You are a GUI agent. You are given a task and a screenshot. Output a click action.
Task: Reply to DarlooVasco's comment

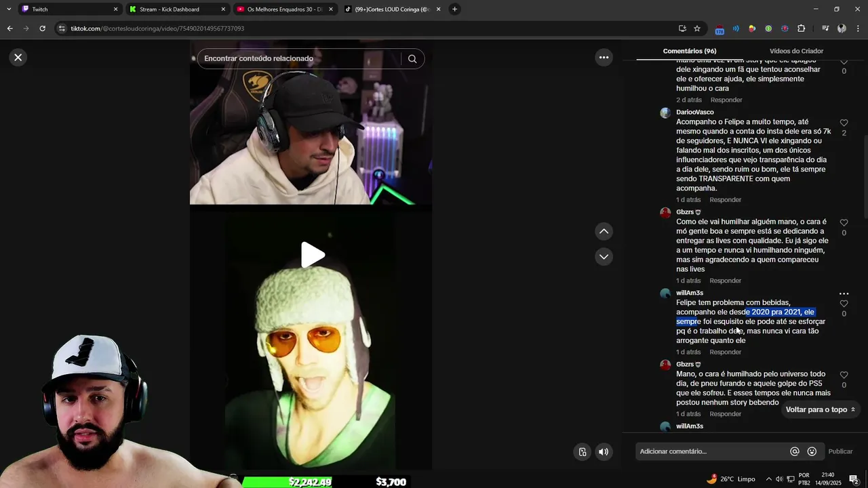pyautogui.click(x=725, y=200)
